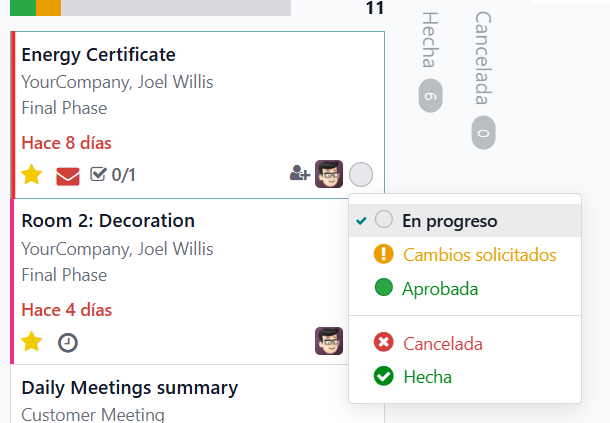The height and width of the screenshot is (423, 610).
Task: Toggle Energy Certificate state circle
Action: 361,174
